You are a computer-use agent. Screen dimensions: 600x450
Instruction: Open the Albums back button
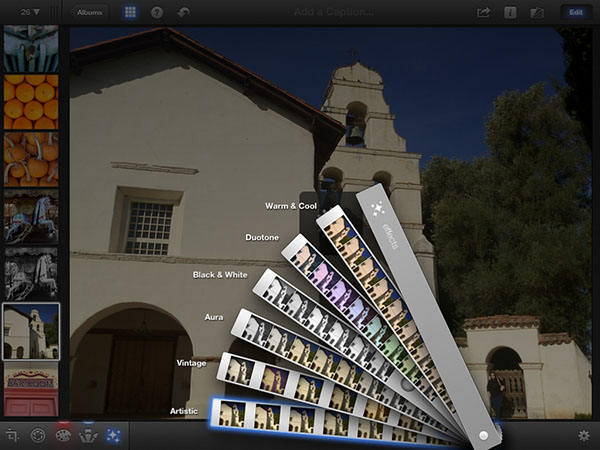tap(89, 12)
